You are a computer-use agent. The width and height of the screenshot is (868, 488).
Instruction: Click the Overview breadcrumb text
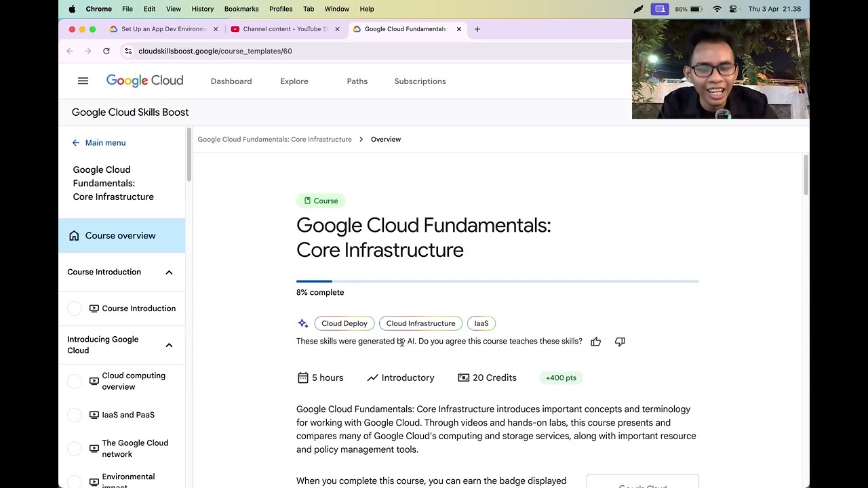(x=386, y=140)
